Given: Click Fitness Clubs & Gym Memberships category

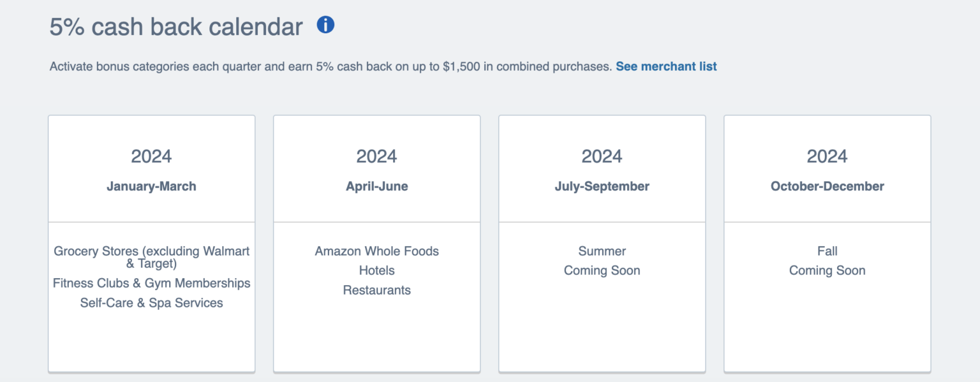Looking at the screenshot, I should click(x=151, y=283).
